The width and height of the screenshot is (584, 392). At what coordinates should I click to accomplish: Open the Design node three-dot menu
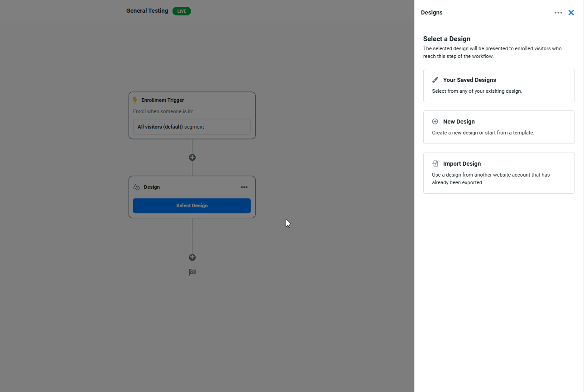(244, 187)
